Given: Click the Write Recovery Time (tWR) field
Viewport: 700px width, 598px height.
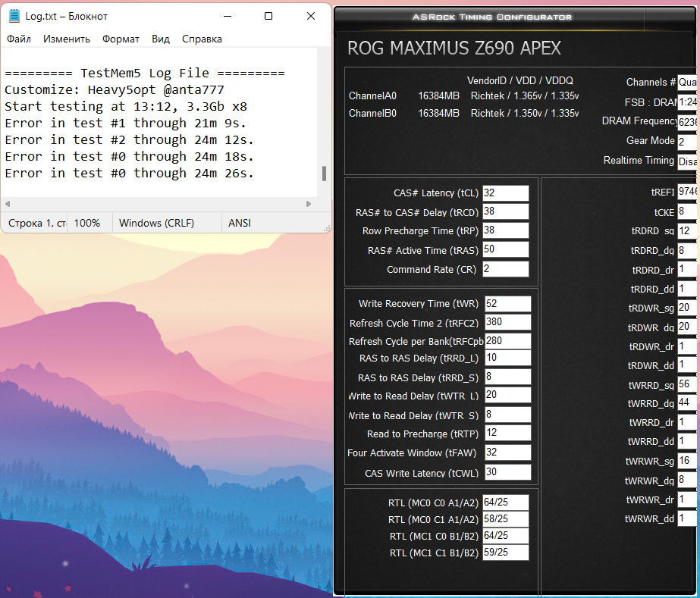Looking at the screenshot, I should coord(507,304).
